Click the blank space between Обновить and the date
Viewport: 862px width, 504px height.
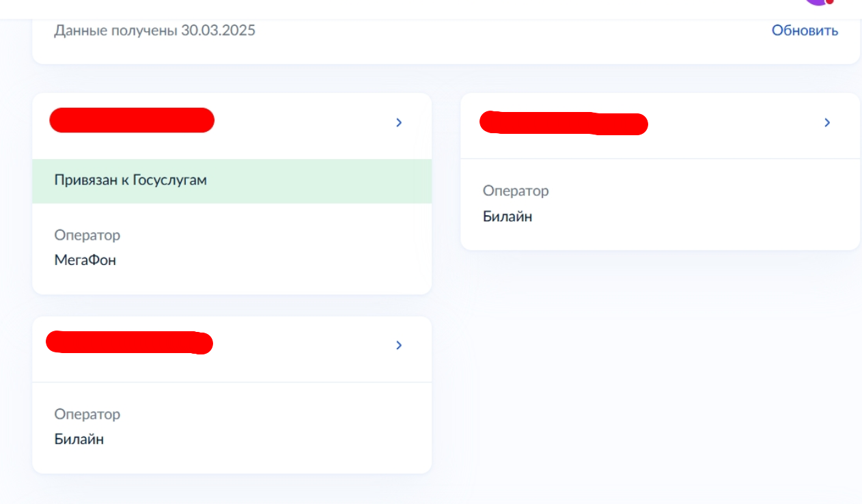(512, 31)
